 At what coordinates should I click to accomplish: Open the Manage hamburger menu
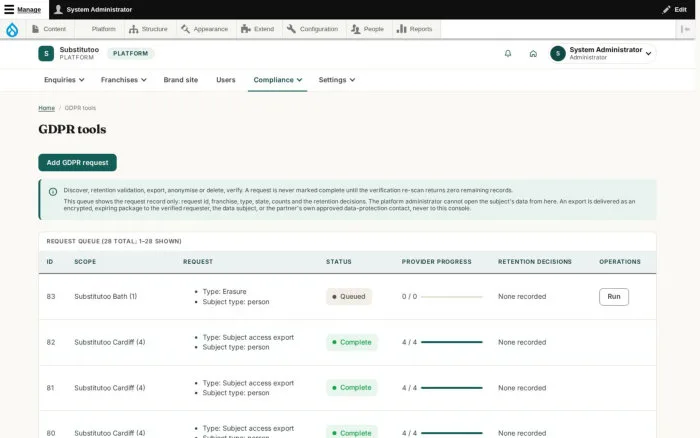point(22,9)
